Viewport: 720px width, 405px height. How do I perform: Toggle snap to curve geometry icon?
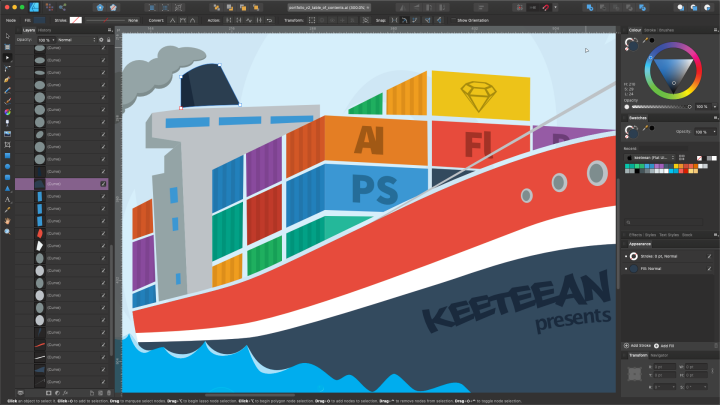pos(405,20)
